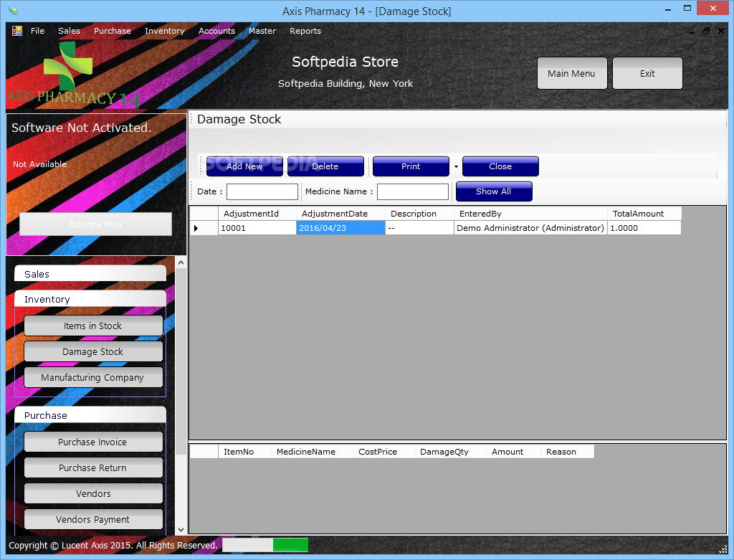Open the Purchase menu
Screen dimensions: 734x560
(113, 31)
